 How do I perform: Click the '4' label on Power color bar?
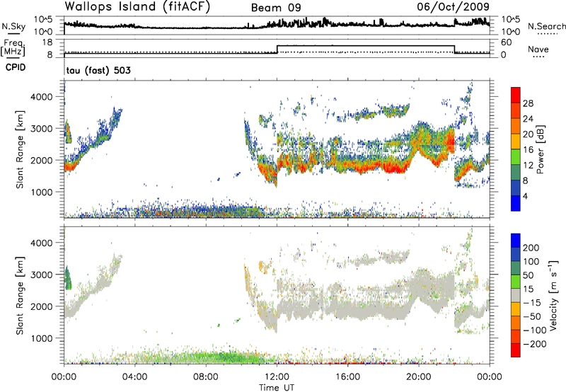pos(525,196)
